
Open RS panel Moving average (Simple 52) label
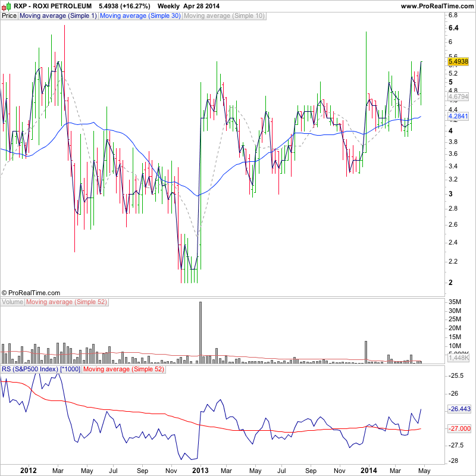pyautogui.click(x=124, y=369)
